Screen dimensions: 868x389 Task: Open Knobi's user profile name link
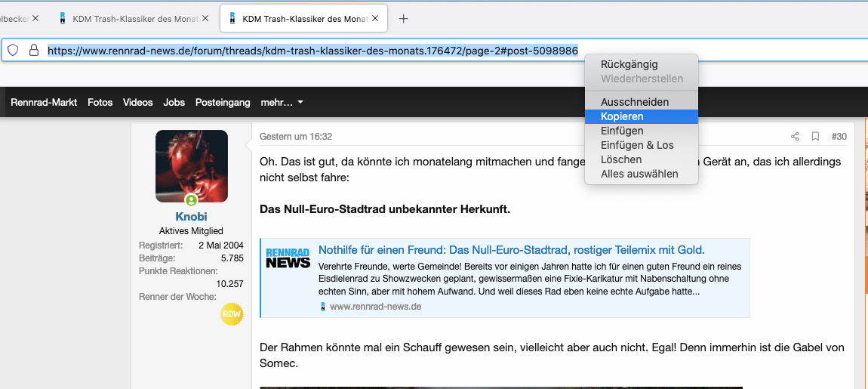click(191, 217)
